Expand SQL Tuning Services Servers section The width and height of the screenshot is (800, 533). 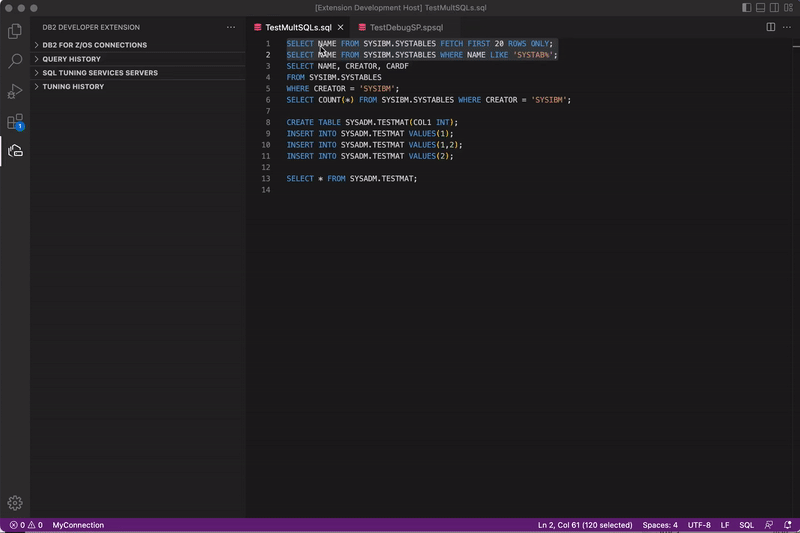tap(138, 73)
